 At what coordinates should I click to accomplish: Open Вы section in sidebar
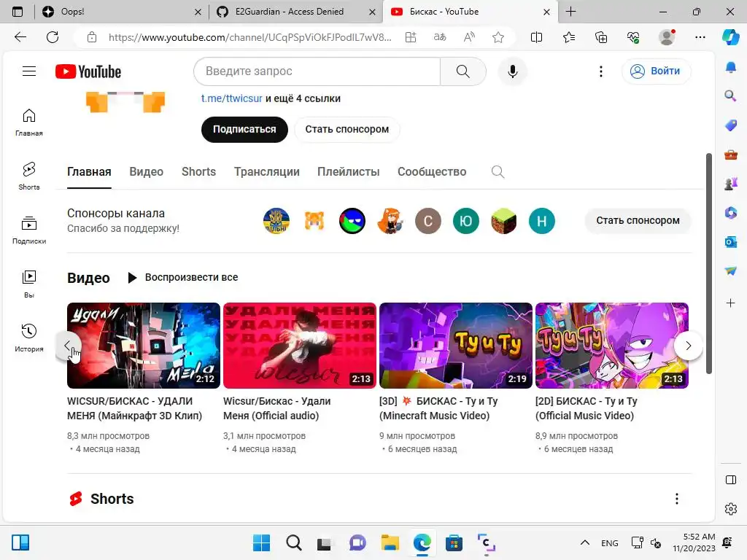tap(29, 284)
